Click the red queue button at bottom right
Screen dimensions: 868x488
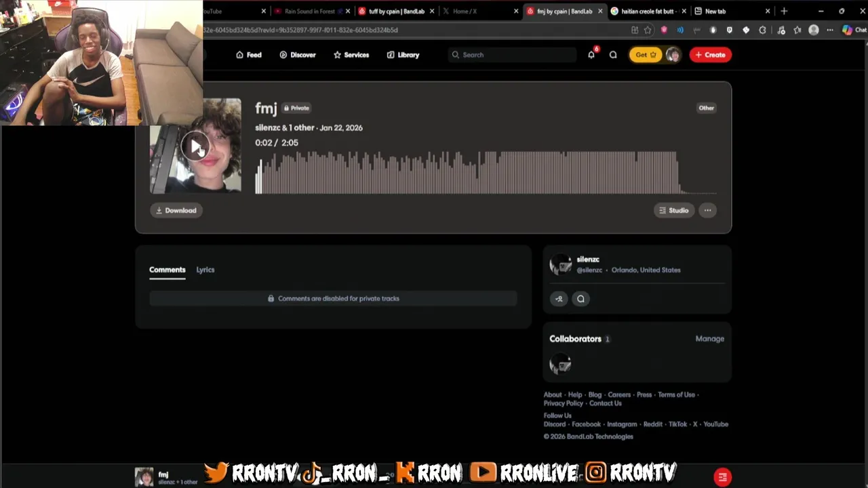click(722, 477)
